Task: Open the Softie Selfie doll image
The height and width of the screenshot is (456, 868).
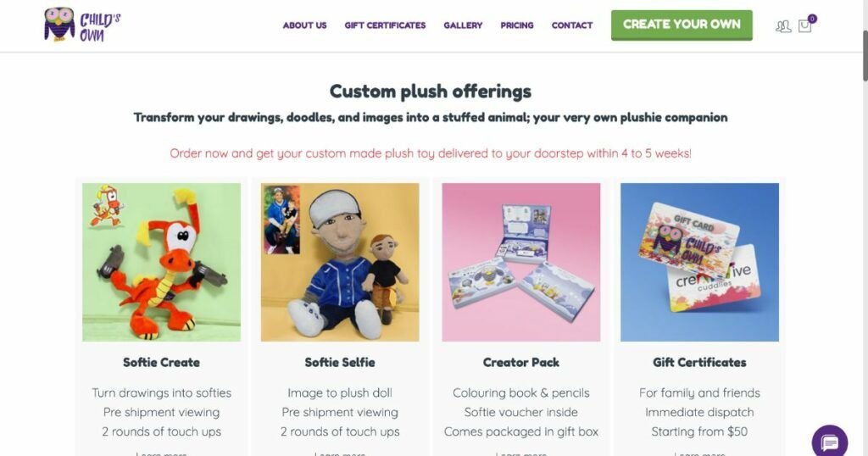Action: (x=340, y=262)
